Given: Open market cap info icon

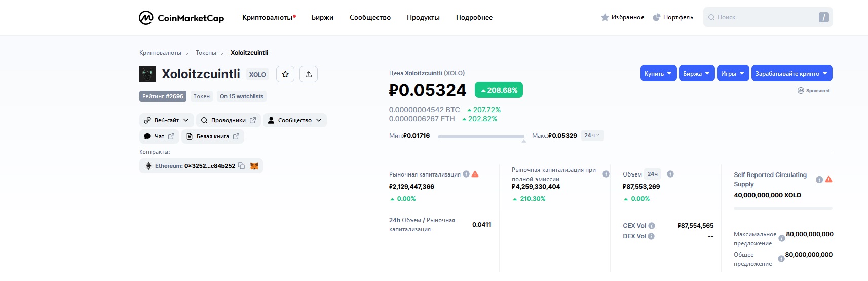Looking at the screenshot, I should point(466,174).
